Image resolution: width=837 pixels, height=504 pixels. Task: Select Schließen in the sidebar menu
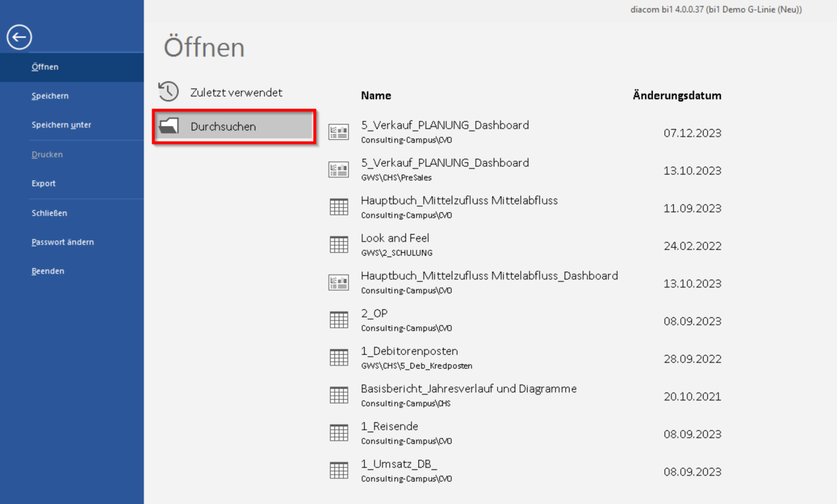[72, 213]
